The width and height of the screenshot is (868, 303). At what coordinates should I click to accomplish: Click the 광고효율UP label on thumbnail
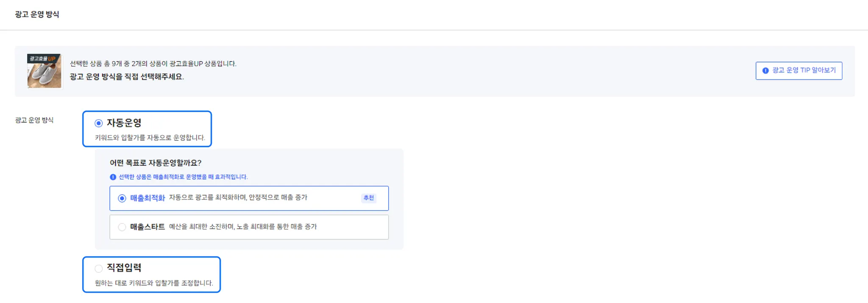point(42,59)
